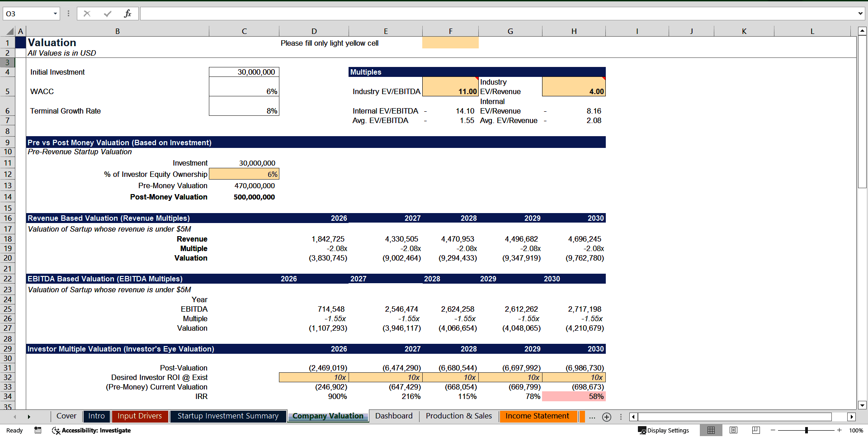The width and height of the screenshot is (868, 437).
Task: Select Post-Money Valuation 500,000,000 cell
Action: click(x=244, y=197)
